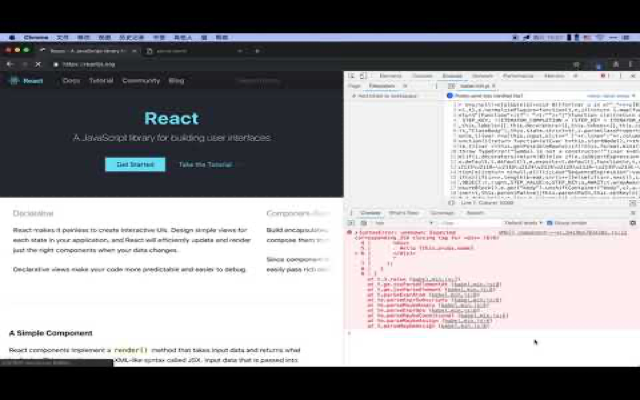This screenshot has height=400, width=640.
Task: Click the Get Started button
Action: point(135,164)
